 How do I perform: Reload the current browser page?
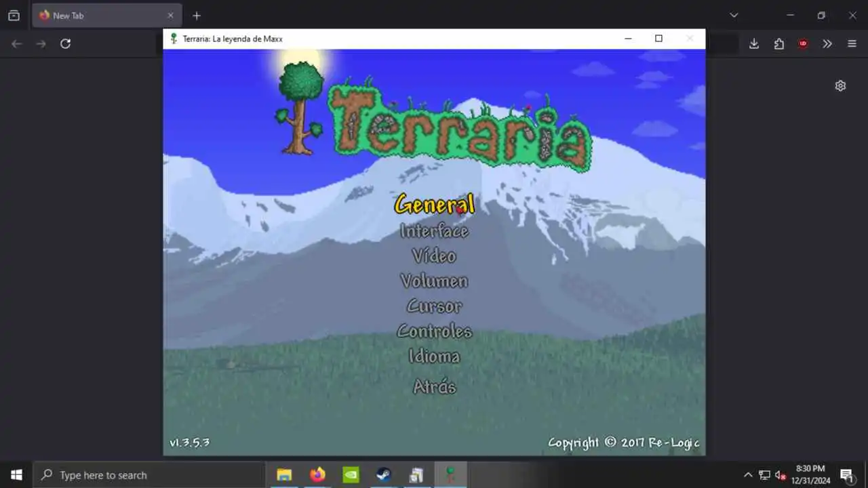click(65, 43)
